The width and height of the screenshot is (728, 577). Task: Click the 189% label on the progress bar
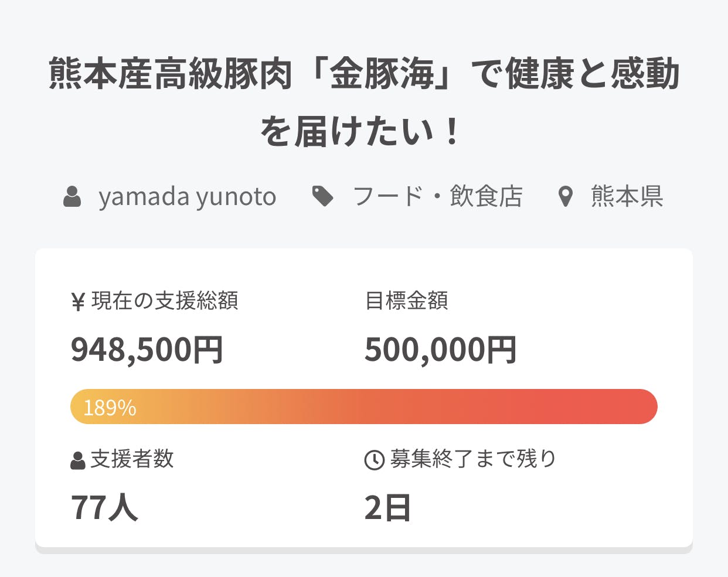[x=110, y=407]
